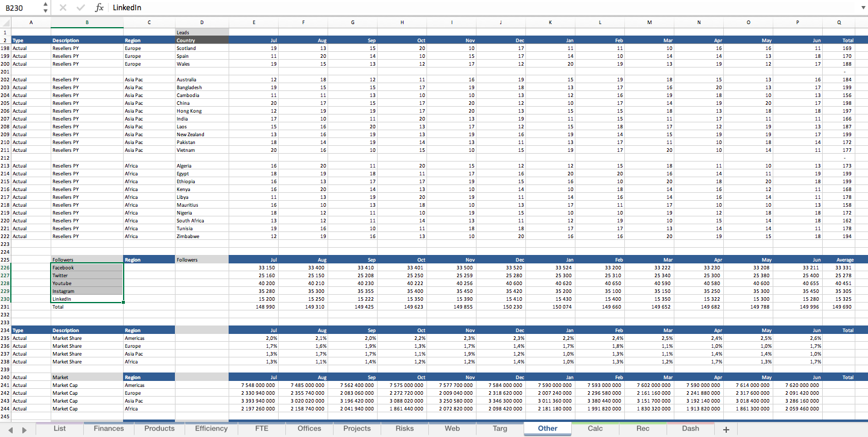The height and width of the screenshot is (437, 868).
Task: Click the Enter checkmark icon in formula bar
Action: [81, 8]
